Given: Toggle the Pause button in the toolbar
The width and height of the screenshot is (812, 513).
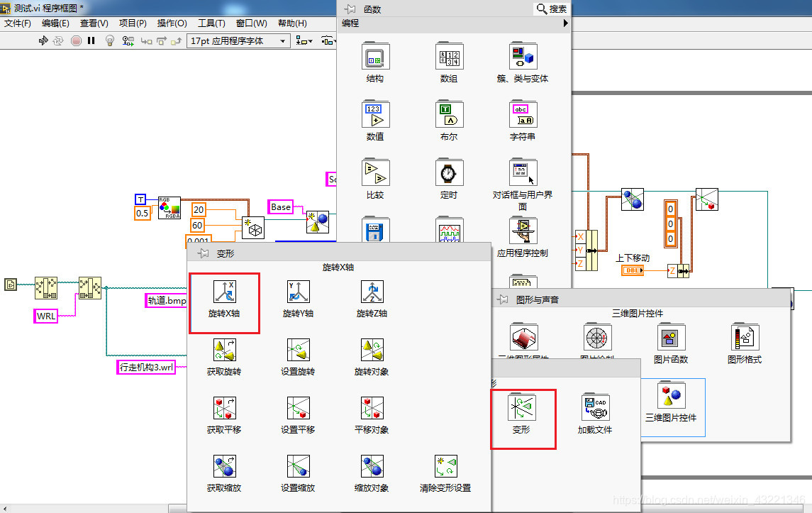Looking at the screenshot, I should (91, 40).
